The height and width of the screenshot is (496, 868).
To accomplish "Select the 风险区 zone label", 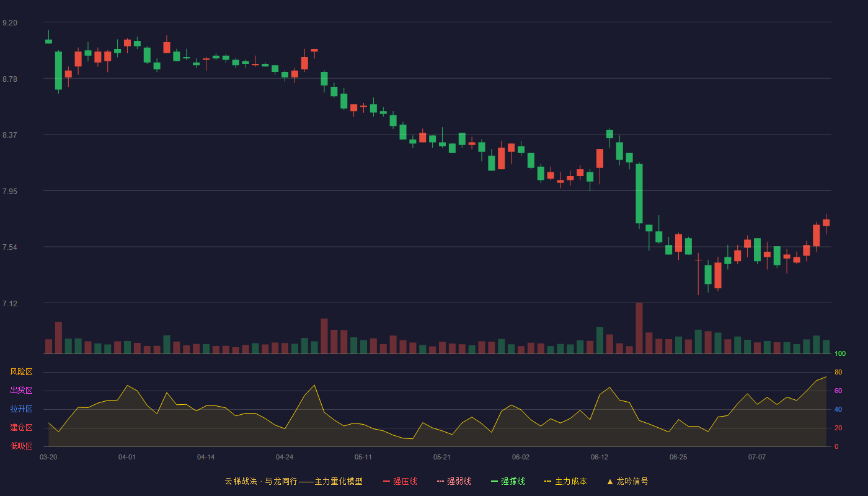I will (21, 372).
